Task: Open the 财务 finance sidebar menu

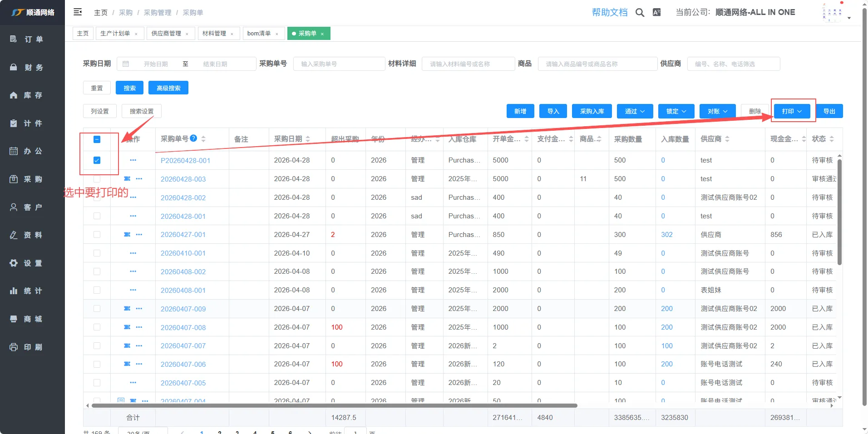Action: click(33, 67)
